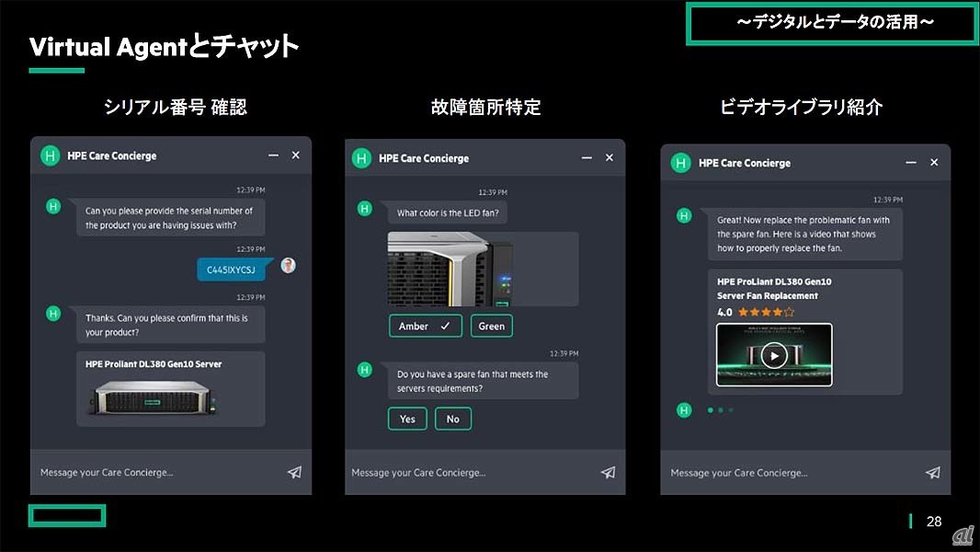Viewport: 980px width, 552px height.
Task: Select the Amber option
Action: click(425, 326)
